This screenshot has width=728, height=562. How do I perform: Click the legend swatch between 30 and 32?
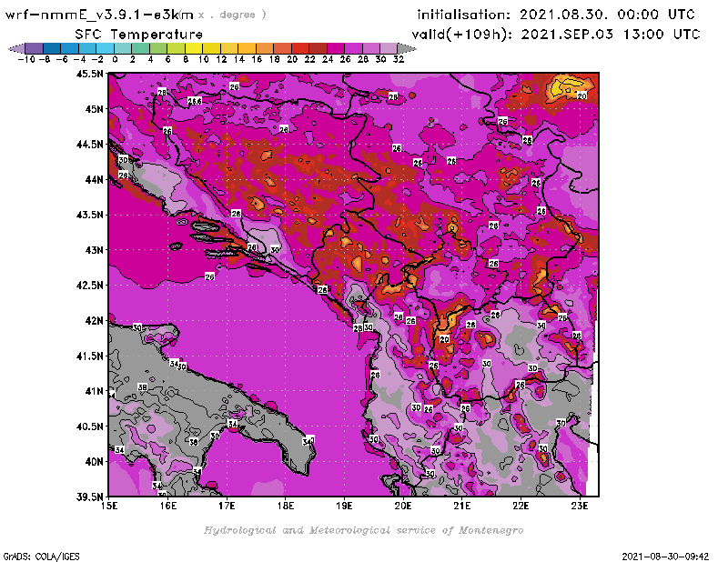tap(389, 48)
